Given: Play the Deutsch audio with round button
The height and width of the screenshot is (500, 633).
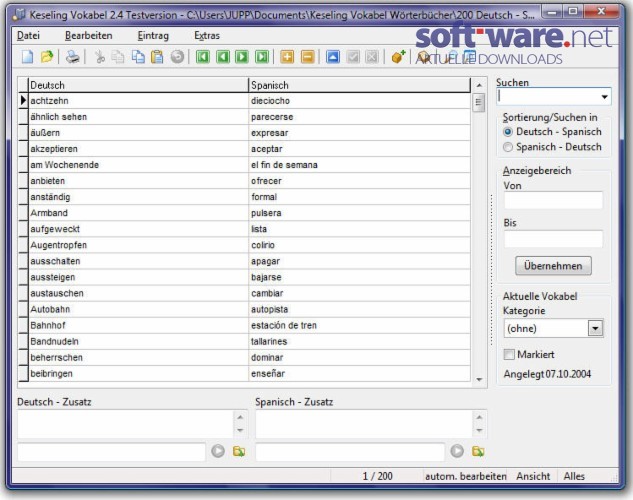Looking at the screenshot, I should [x=218, y=451].
